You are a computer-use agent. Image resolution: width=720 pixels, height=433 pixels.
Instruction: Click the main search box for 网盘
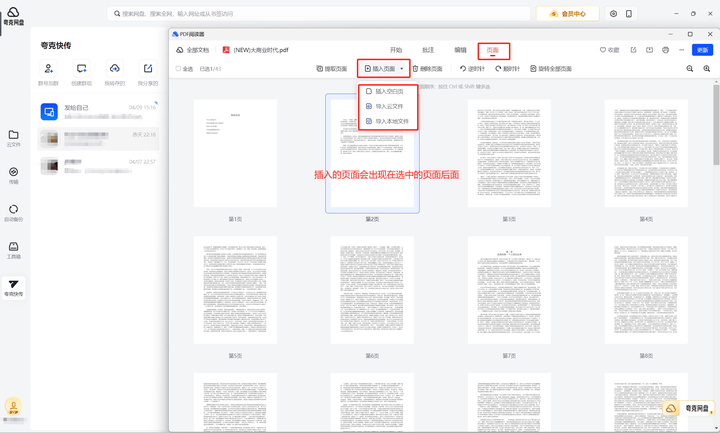(319, 14)
